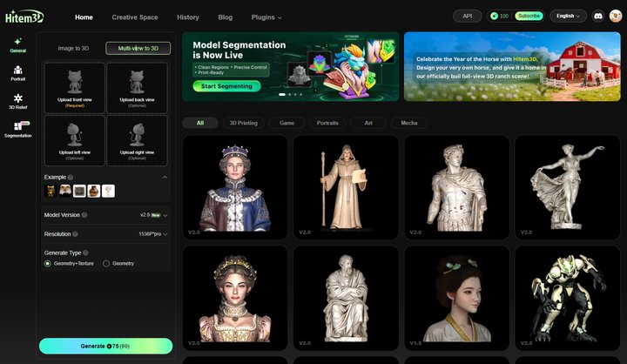Open the crowned queen bust model
The height and width of the screenshot is (364, 627).
click(235, 187)
